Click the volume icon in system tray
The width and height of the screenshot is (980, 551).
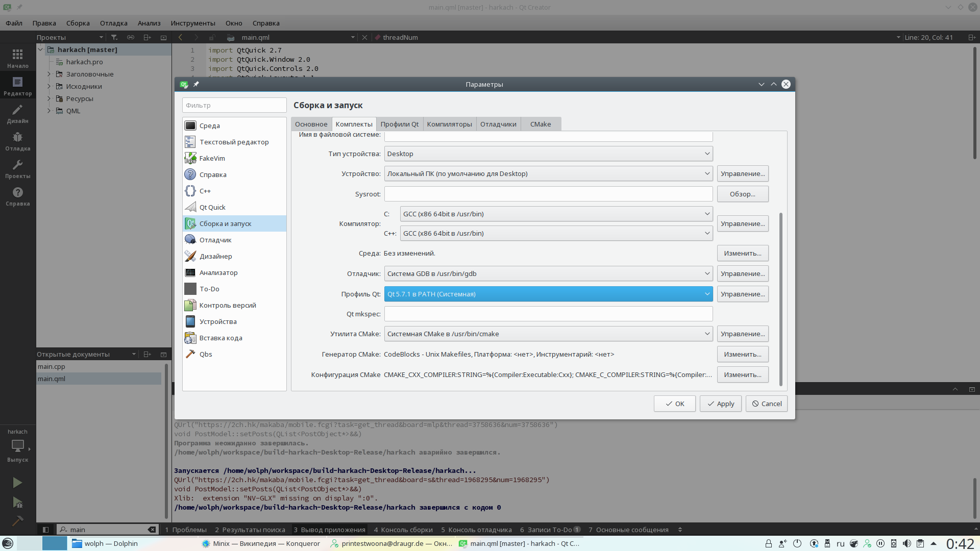pos(906,543)
